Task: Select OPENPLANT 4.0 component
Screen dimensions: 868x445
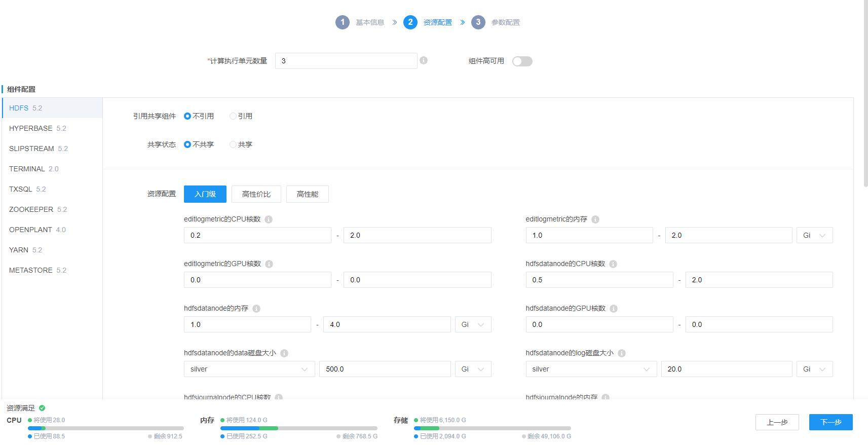Action: [52, 230]
